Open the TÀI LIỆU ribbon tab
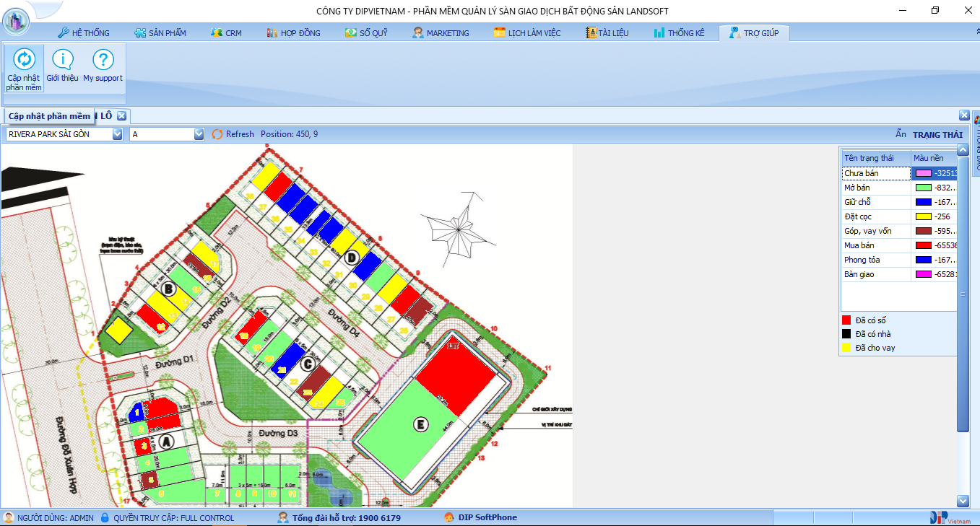The image size is (980, 526). [607, 33]
